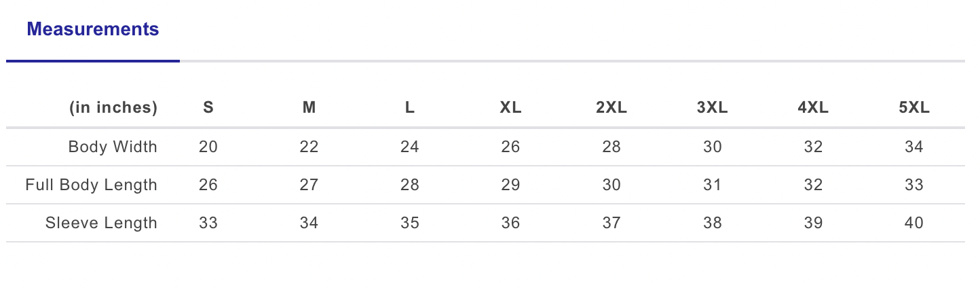This screenshot has height=288, width=980.
Task: Click the M size column header
Action: click(309, 107)
